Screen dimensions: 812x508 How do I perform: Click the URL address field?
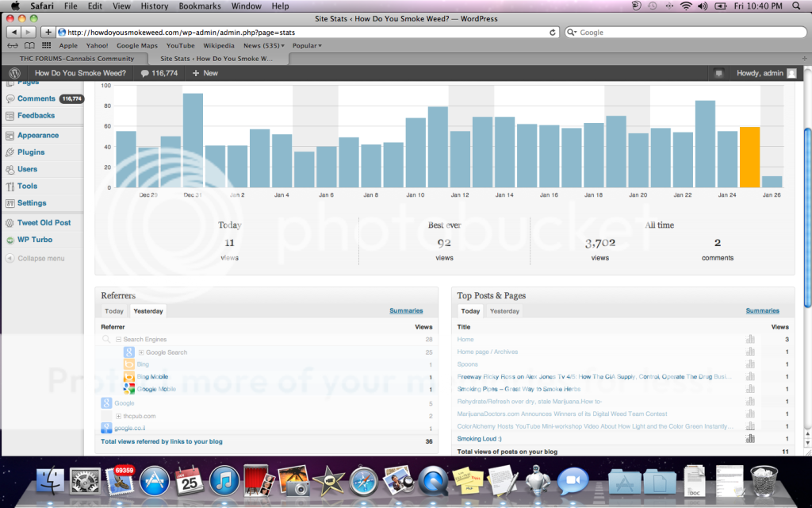point(308,32)
